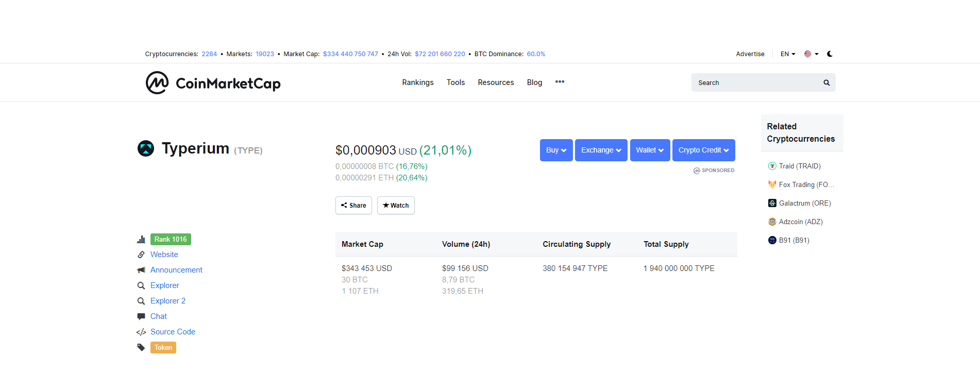Open Traid (TRAID) related cryptocurrency

point(800,166)
